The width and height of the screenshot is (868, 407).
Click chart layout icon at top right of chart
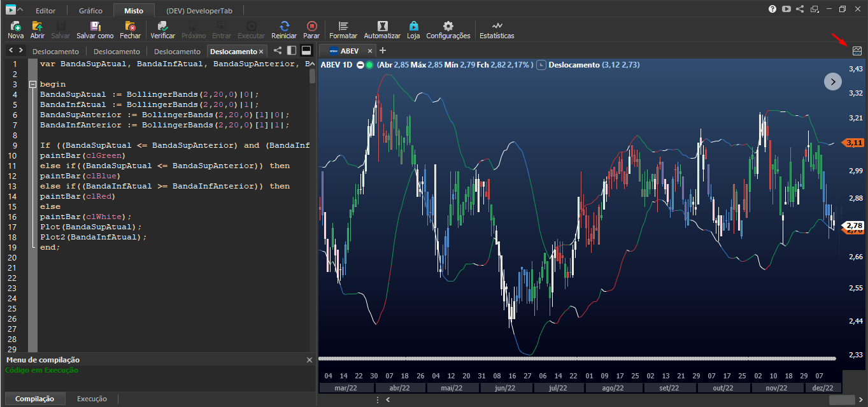click(857, 51)
